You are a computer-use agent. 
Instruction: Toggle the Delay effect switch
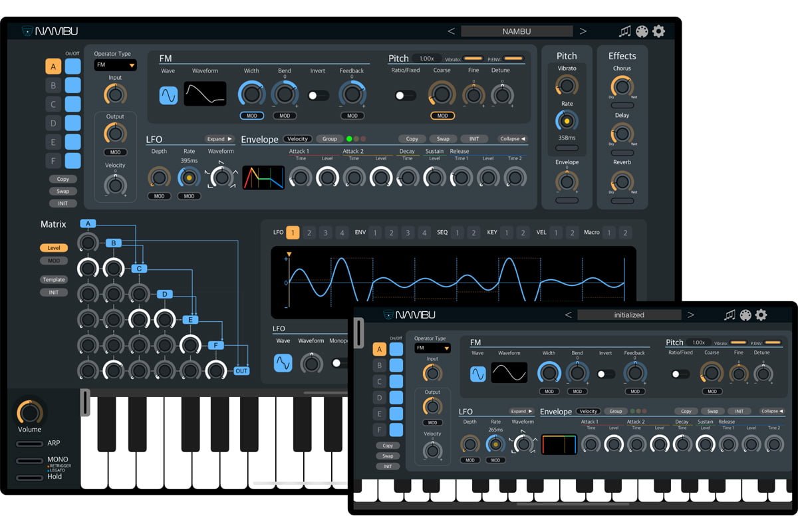[622, 152]
